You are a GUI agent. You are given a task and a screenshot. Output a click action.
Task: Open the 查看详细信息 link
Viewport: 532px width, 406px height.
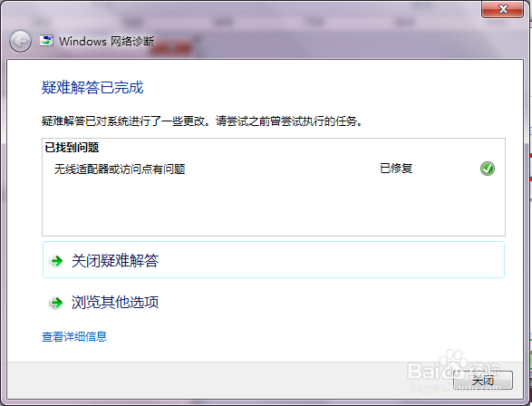pos(74,336)
